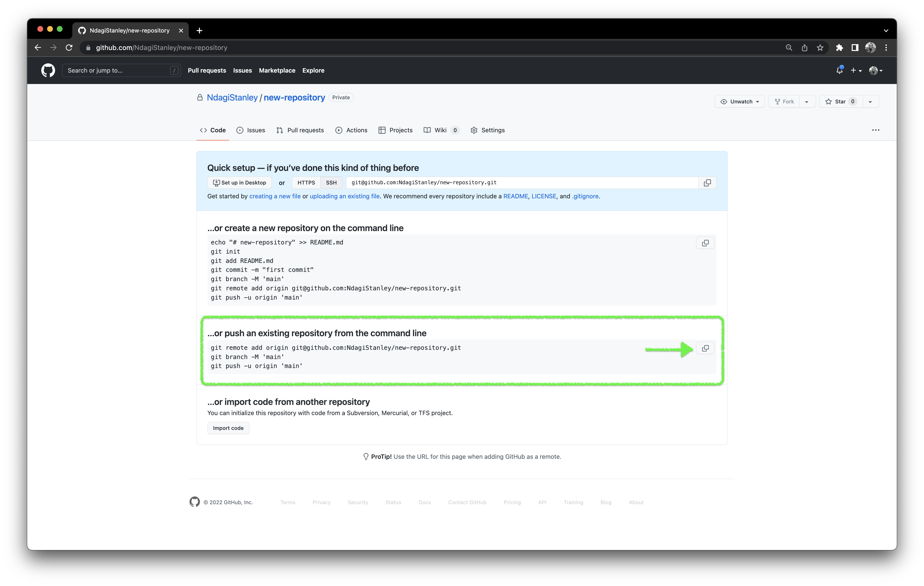Copy the SSH remote URL

(707, 182)
